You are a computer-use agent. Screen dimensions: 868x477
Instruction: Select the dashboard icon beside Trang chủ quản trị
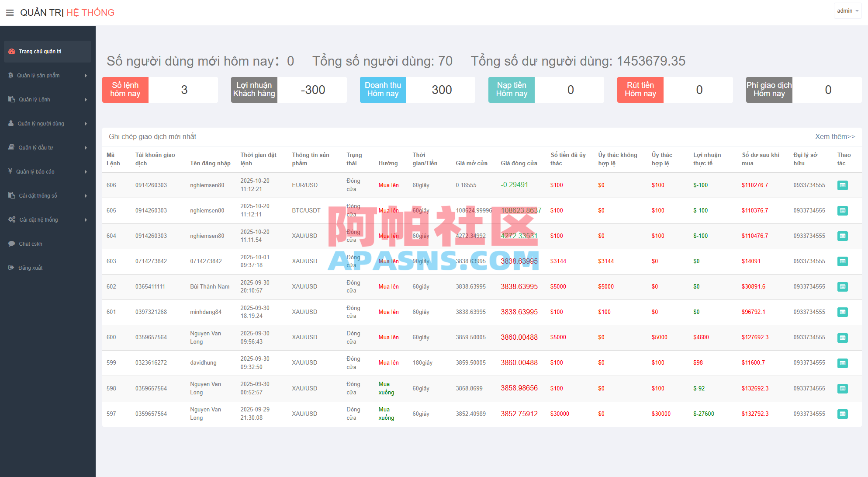tap(11, 51)
